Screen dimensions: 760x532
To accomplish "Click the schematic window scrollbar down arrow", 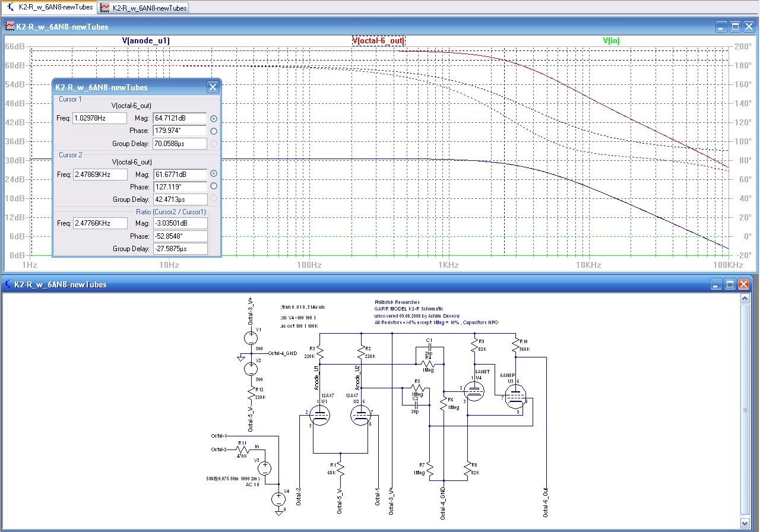I will [746, 523].
